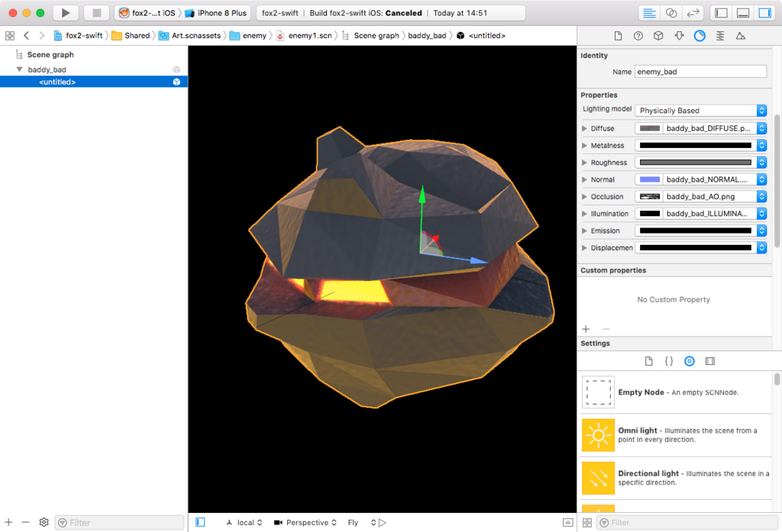The image size is (782, 532).
Task: Stop the running build
Action: 97,13
